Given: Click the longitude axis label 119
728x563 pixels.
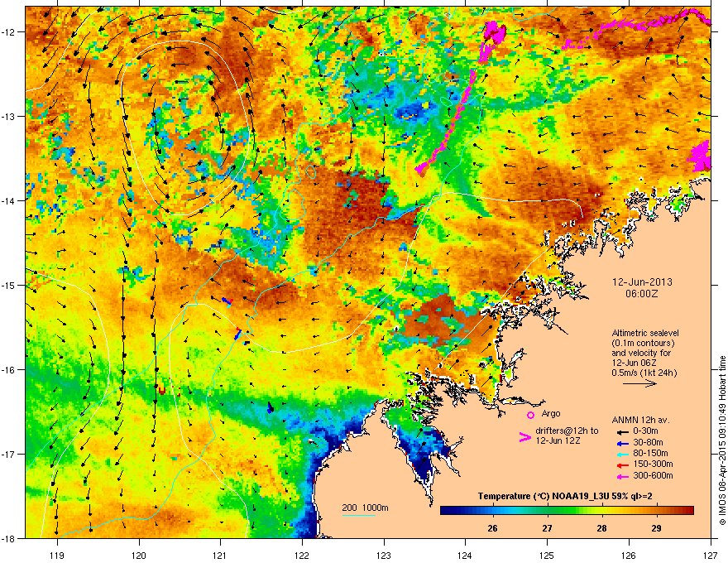Looking at the screenshot, I should 57,555.
